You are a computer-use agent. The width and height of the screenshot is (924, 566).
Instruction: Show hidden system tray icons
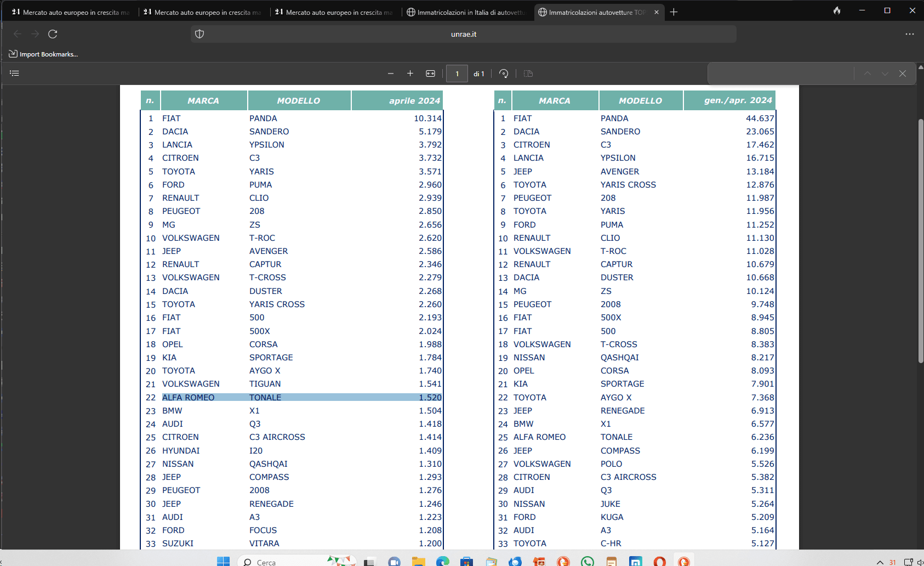880,562
